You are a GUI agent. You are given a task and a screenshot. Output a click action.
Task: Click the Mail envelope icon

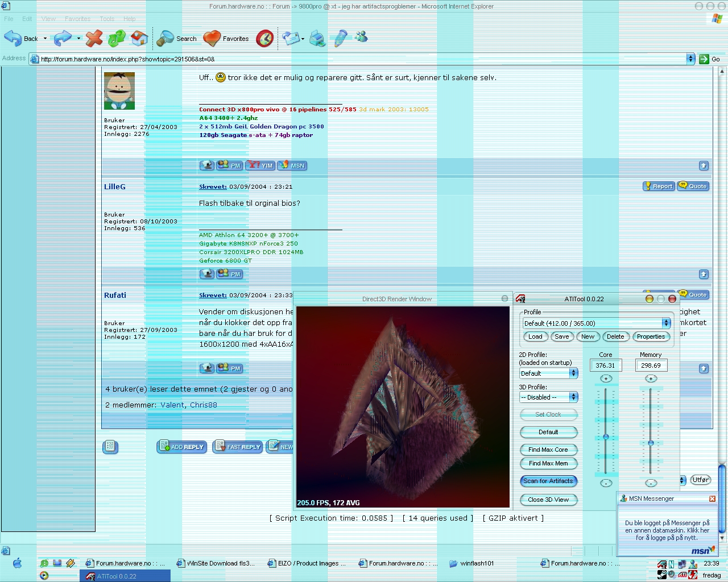click(x=290, y=38)
